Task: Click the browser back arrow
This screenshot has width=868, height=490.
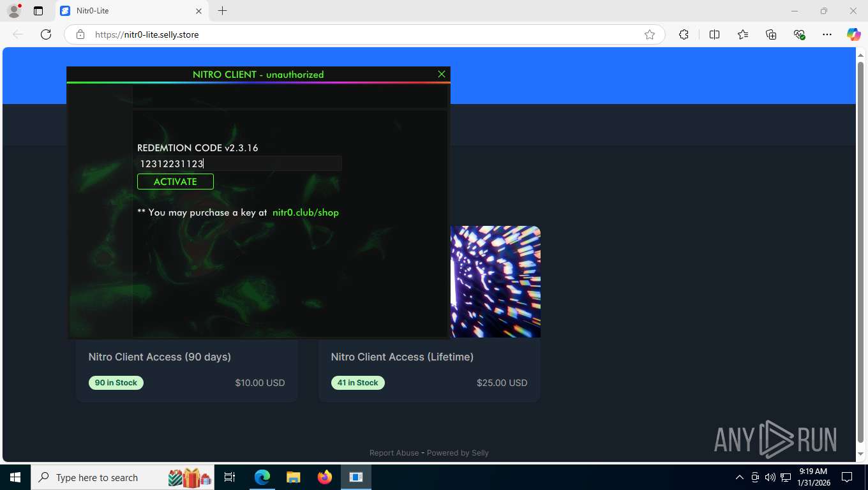Action: pyautogui.click(x=18, y=34)
